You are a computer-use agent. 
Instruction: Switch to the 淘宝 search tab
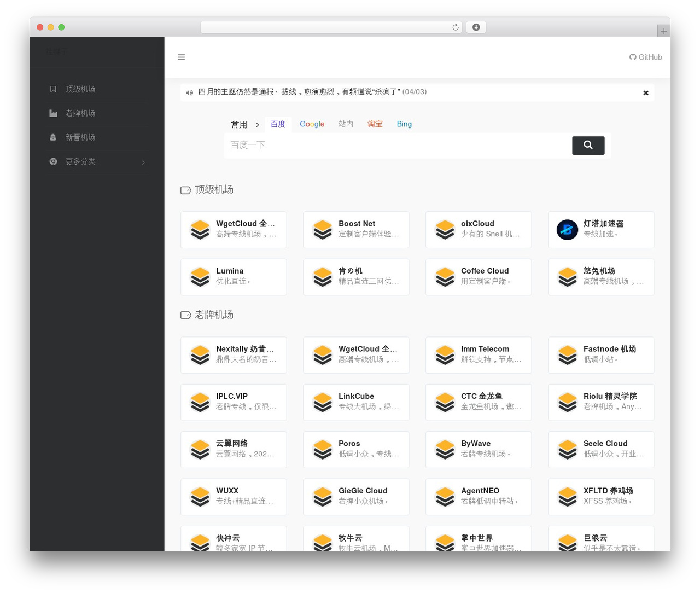click(x=375, y=124)
